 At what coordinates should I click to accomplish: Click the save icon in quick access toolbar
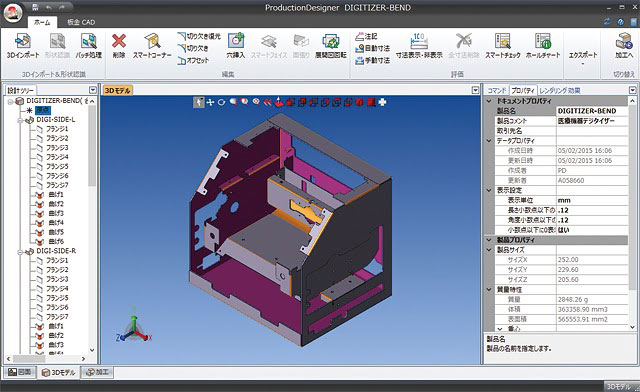[x=36, y=7]
